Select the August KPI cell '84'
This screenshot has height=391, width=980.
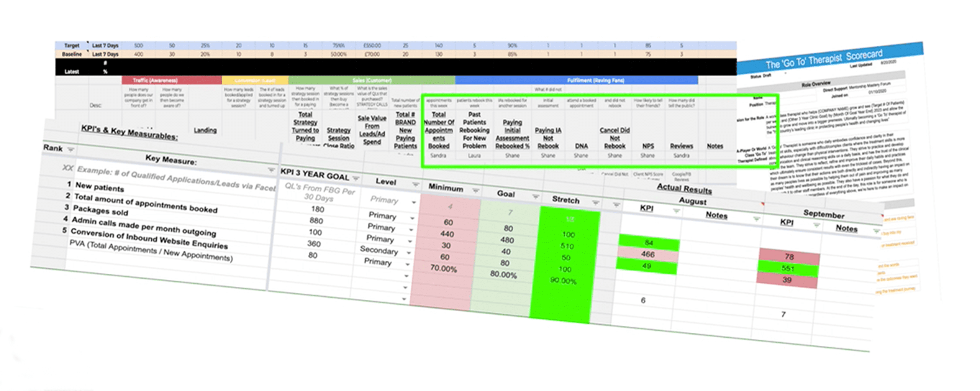649,243
